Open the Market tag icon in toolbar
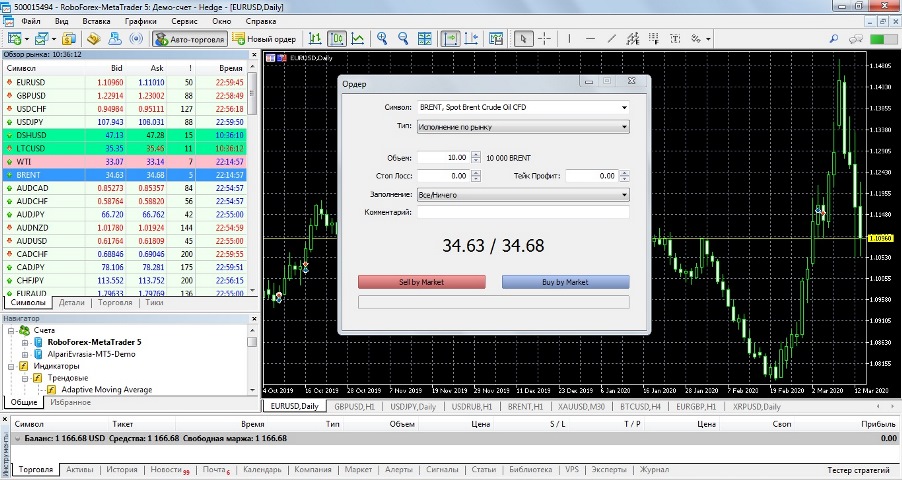 click(x=94, y=39)
